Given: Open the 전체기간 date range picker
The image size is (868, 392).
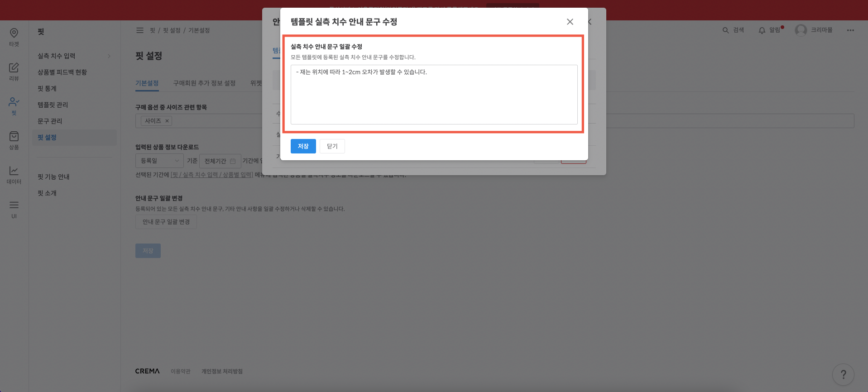Looking at the screenshot, I should click(x=220, y=161).
